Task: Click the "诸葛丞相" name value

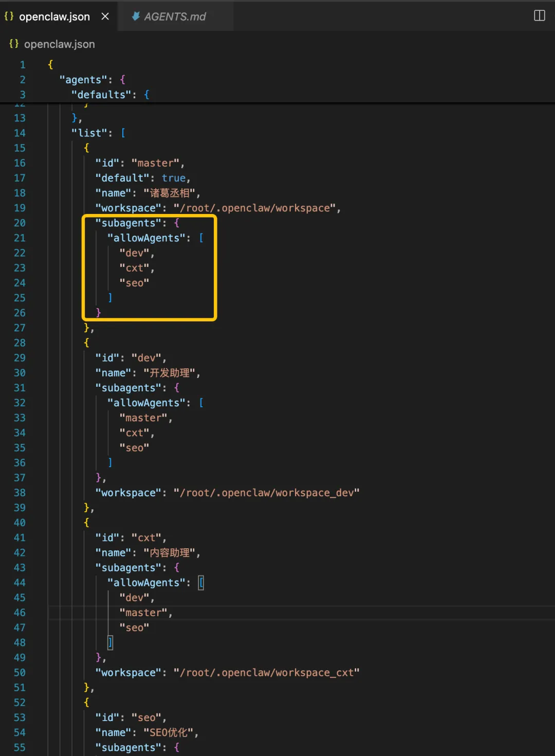Action: tap(170, 193)
